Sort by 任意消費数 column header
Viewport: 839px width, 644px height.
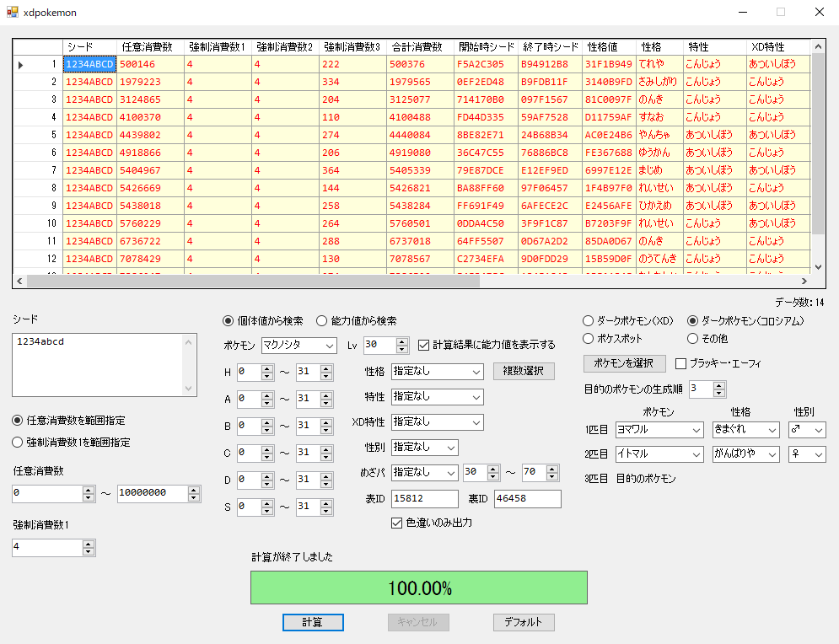[150, 47]
